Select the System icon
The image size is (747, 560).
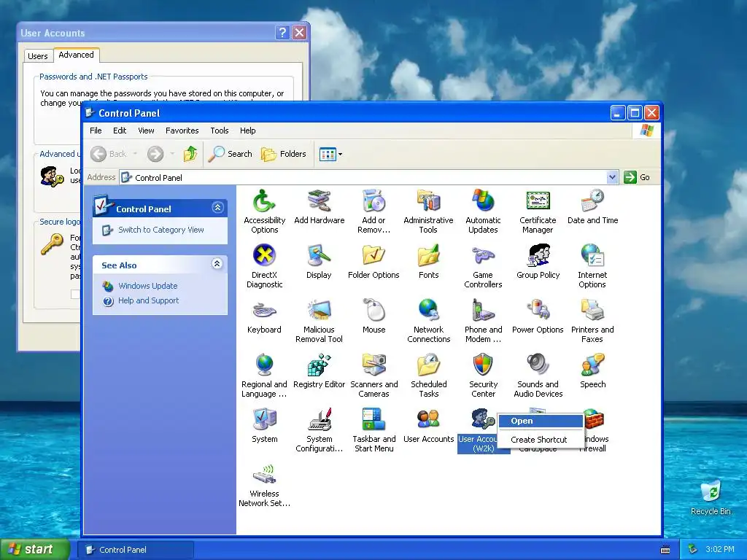pos(264,426)
